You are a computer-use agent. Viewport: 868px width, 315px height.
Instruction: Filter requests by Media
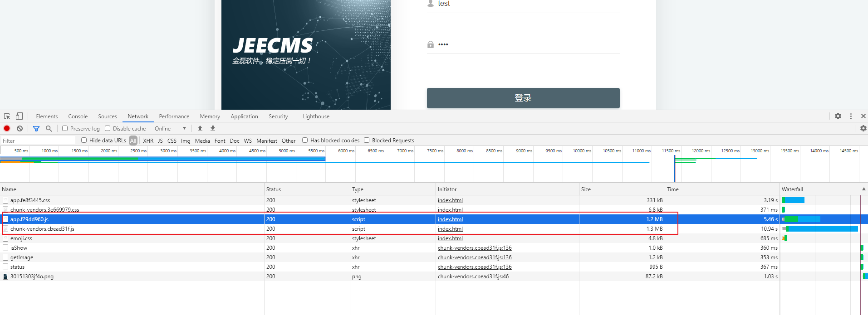tap(202, 141)
